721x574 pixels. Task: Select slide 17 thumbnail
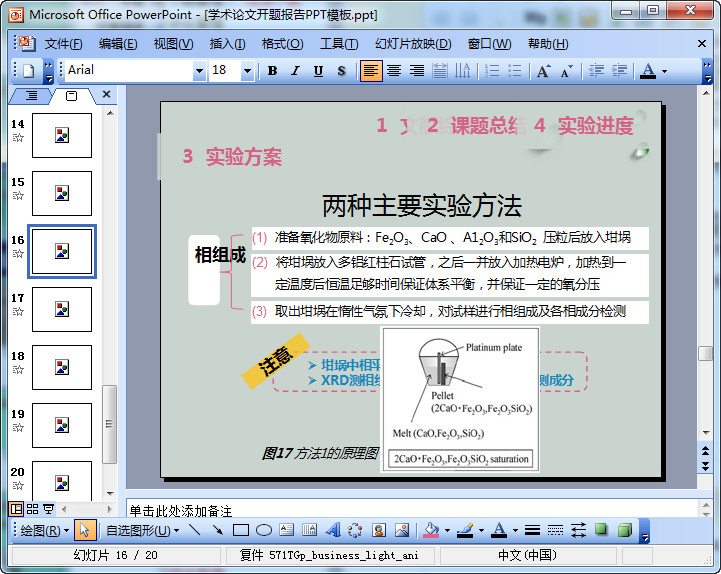tap(62, 310)
